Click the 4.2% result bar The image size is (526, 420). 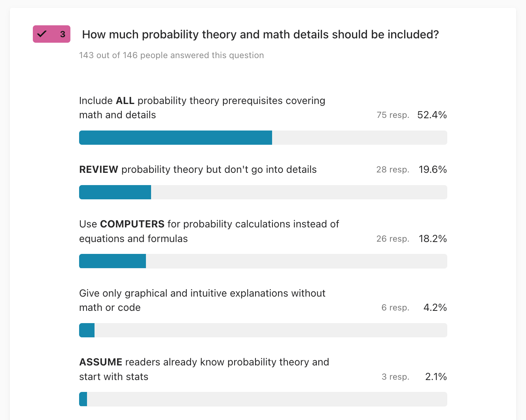tap(263, 330)
